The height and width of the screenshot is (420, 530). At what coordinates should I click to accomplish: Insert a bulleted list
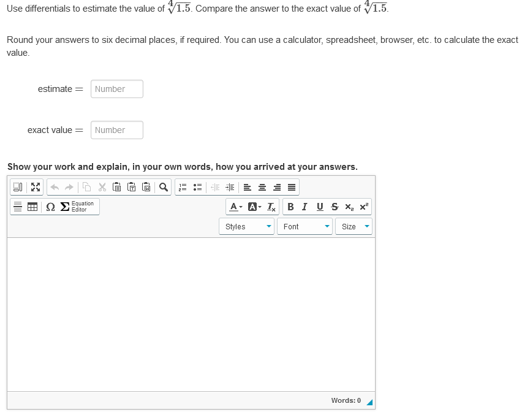pos(197,187)
